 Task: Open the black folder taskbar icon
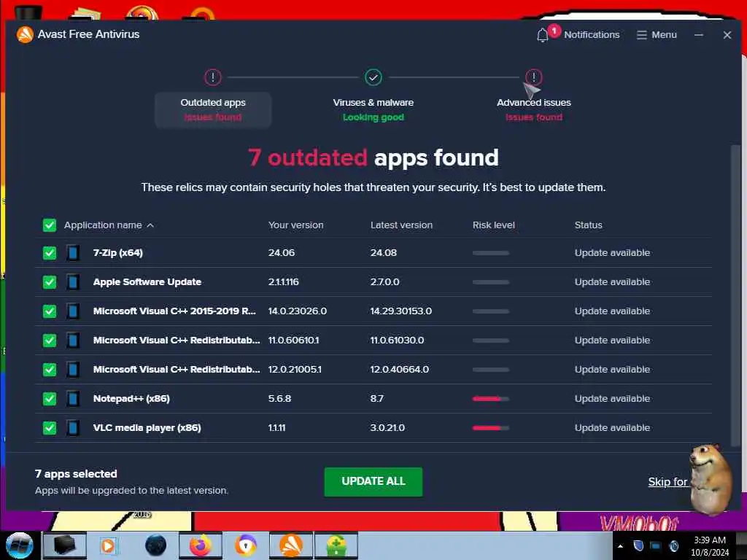[x=65, y=545]
